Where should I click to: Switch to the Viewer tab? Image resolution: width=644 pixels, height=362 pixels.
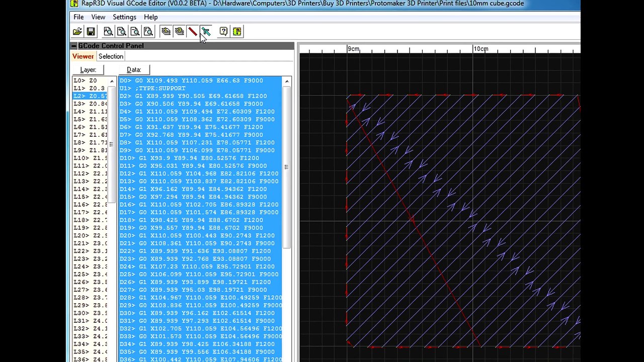tap(83, 56)
